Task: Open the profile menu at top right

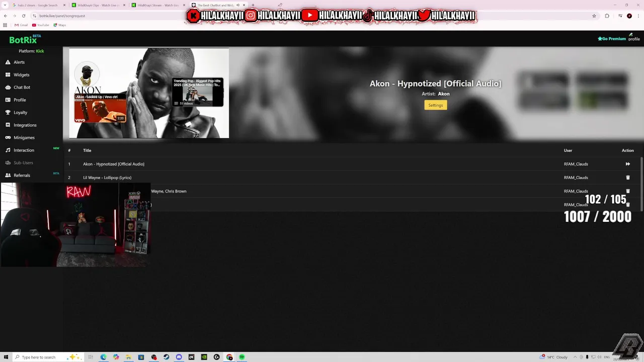Action: click(x=634, y=38)
